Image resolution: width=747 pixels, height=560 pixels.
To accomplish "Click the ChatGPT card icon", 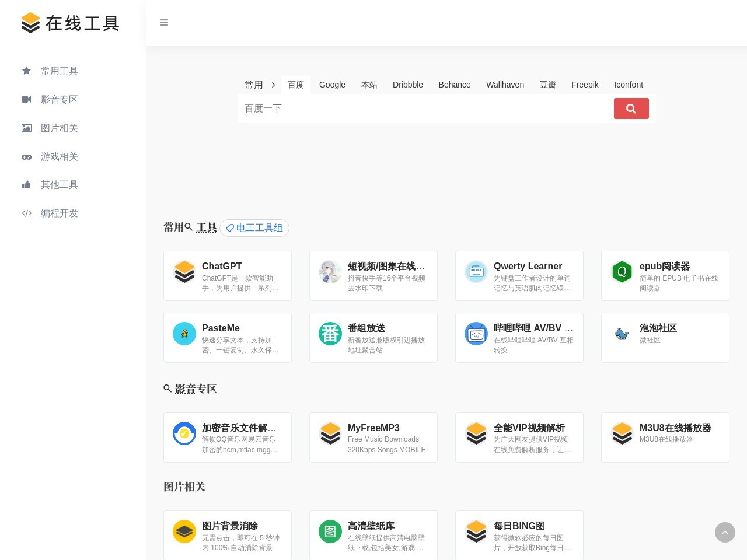I will (x=184, y=272).
